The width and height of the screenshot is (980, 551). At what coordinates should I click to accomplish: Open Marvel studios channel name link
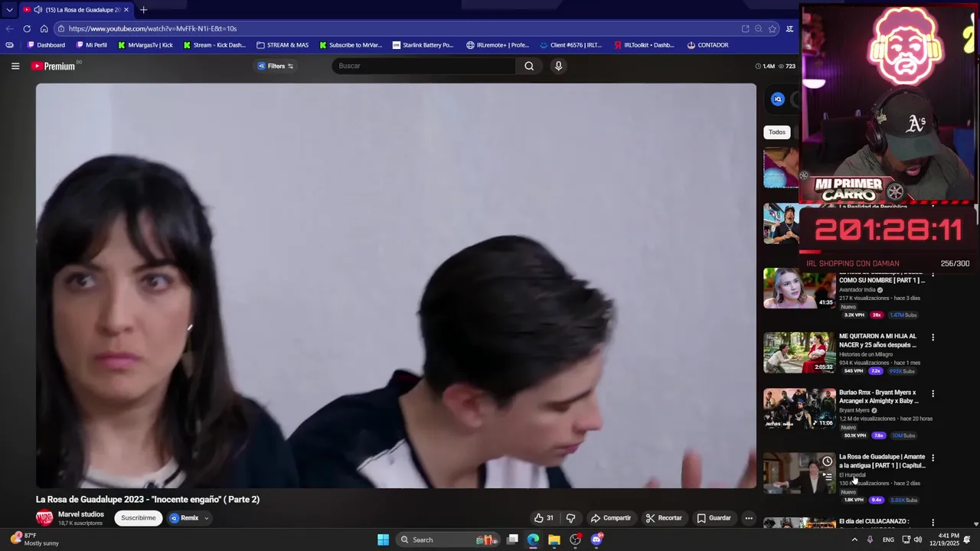pos(81,514)
